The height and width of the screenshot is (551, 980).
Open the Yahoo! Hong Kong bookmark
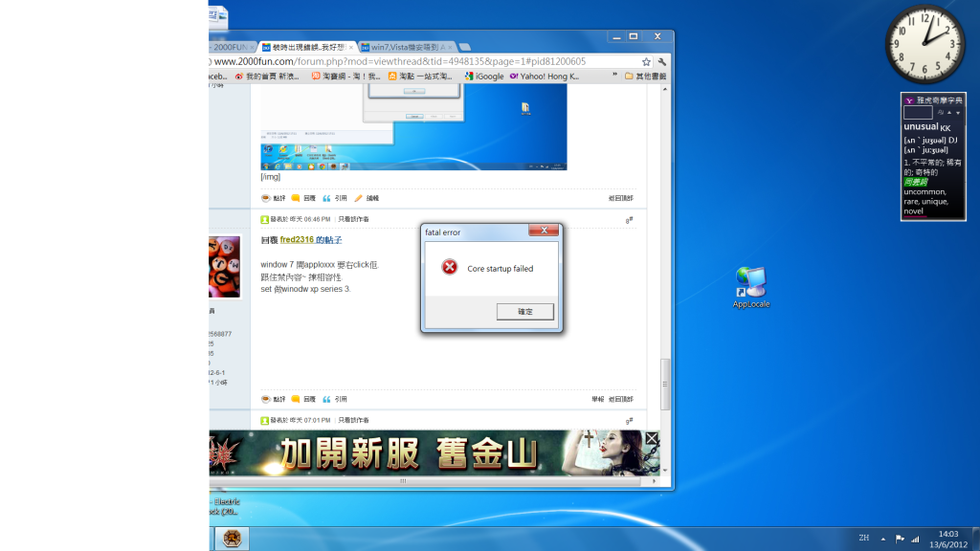click(544, 77)
